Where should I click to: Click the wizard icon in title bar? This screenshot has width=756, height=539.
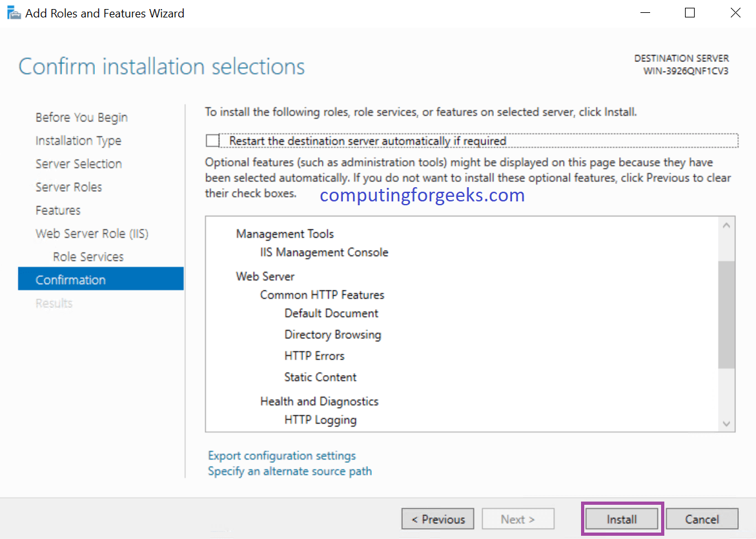13,13
